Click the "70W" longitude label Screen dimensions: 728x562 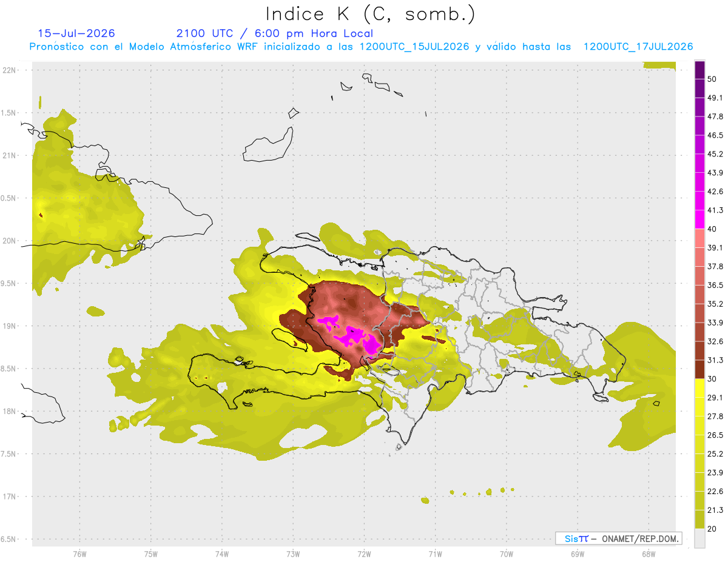point(506,554)
